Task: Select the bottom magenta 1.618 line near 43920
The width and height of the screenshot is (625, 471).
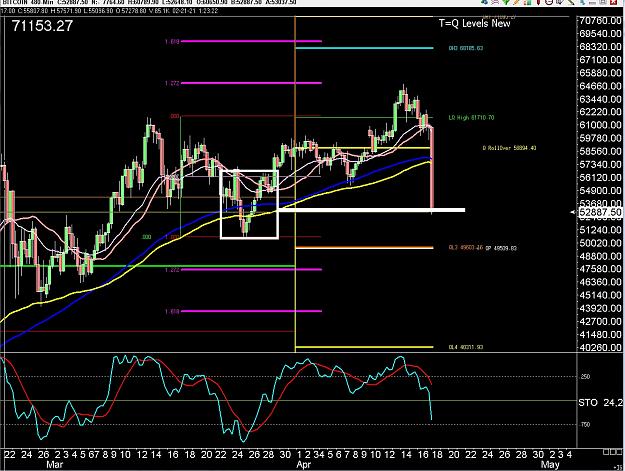Action: 252,311
